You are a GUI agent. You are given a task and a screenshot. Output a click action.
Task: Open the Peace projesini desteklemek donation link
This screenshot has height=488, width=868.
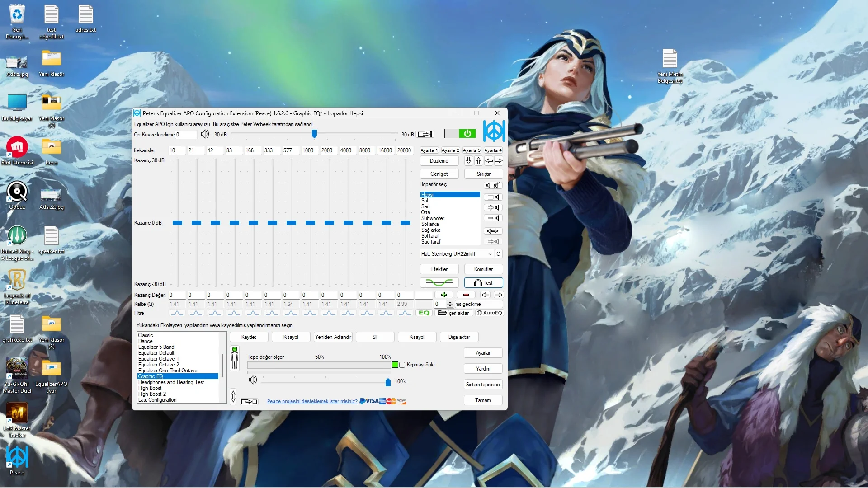point(312,402)
